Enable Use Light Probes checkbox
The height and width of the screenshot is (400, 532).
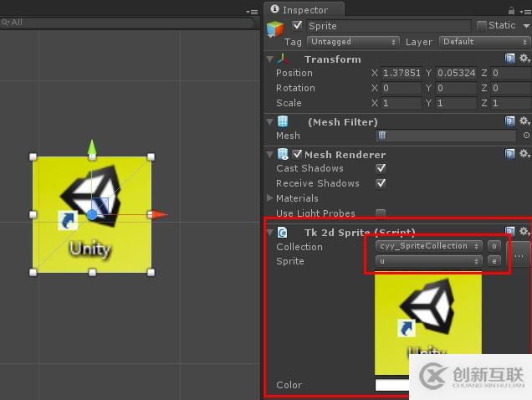tap(381, 213)
